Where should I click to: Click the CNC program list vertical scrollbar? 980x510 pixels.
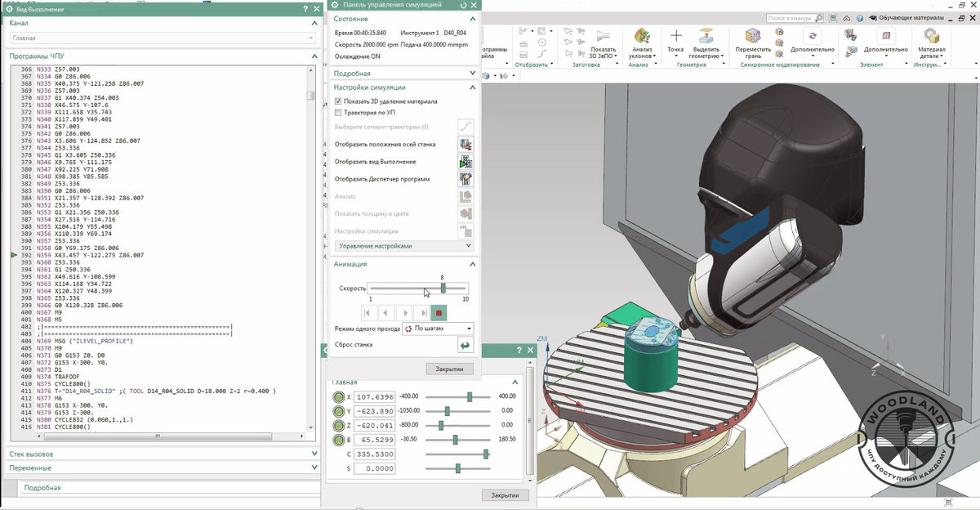pos(310,95)
